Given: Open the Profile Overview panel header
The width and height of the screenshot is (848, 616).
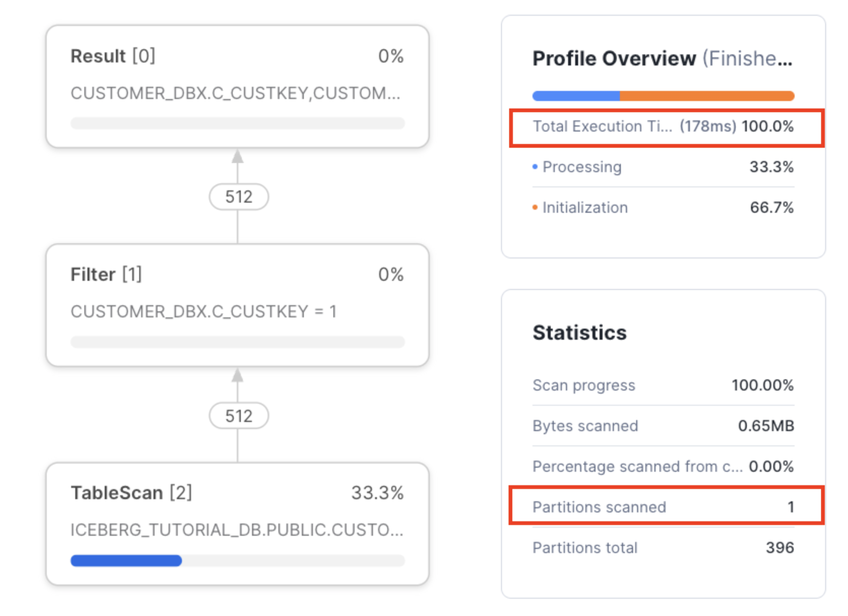Looking at the screenshot, I should coord(614,58).
